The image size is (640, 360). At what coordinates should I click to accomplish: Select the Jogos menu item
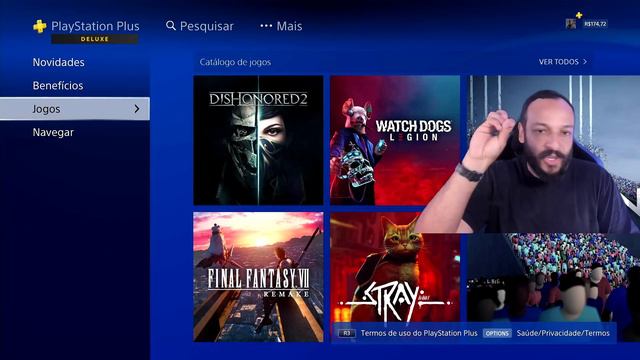point(75,109)
